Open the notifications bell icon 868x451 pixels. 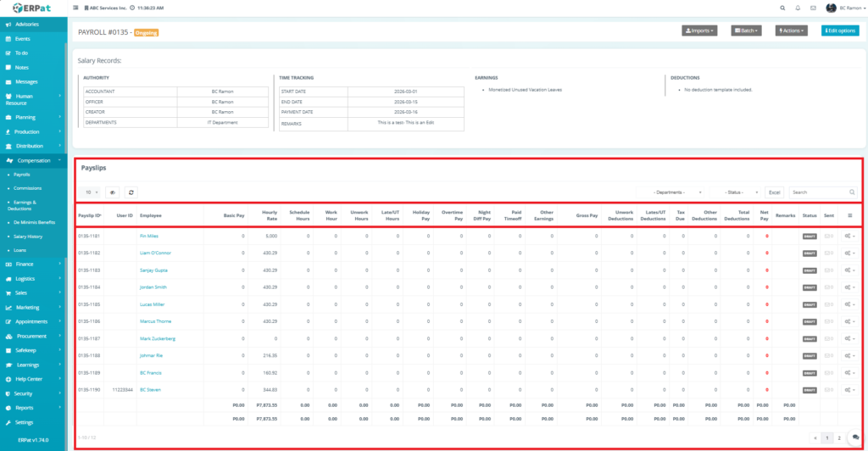[x=798, y=8]
